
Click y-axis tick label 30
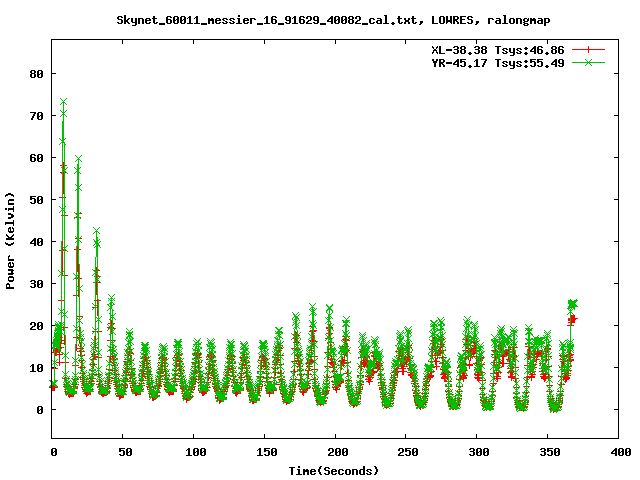coord(36,284)
